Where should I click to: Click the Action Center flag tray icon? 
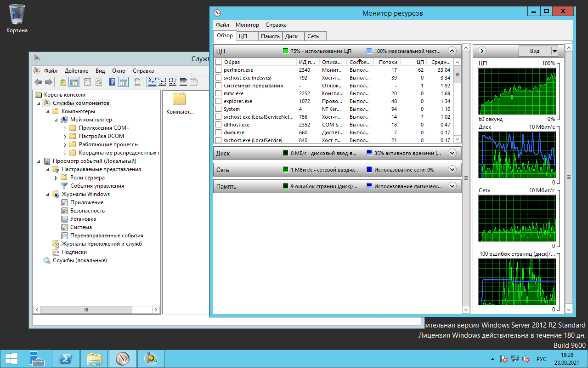click(x=504, y=359)
